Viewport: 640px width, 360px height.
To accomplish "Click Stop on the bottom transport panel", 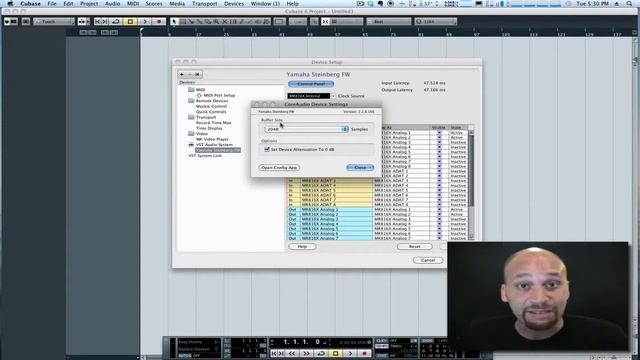I will 335,353.
